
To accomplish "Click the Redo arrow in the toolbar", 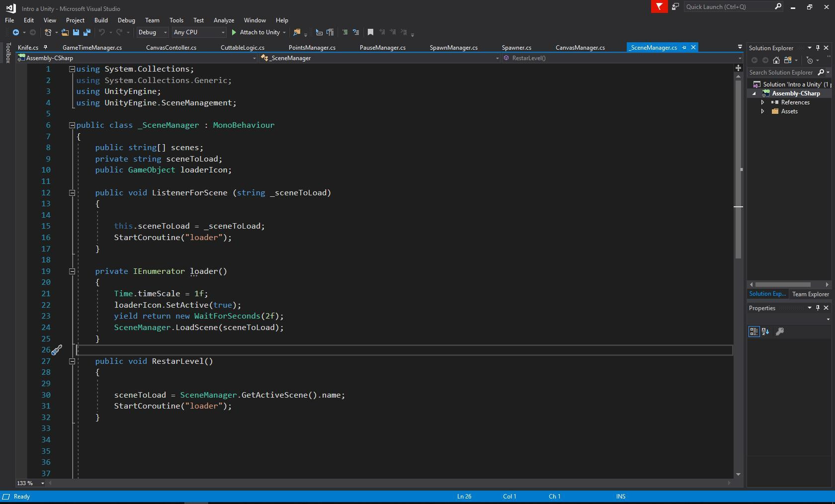I will pyautogui.click(x=119, y=32).
